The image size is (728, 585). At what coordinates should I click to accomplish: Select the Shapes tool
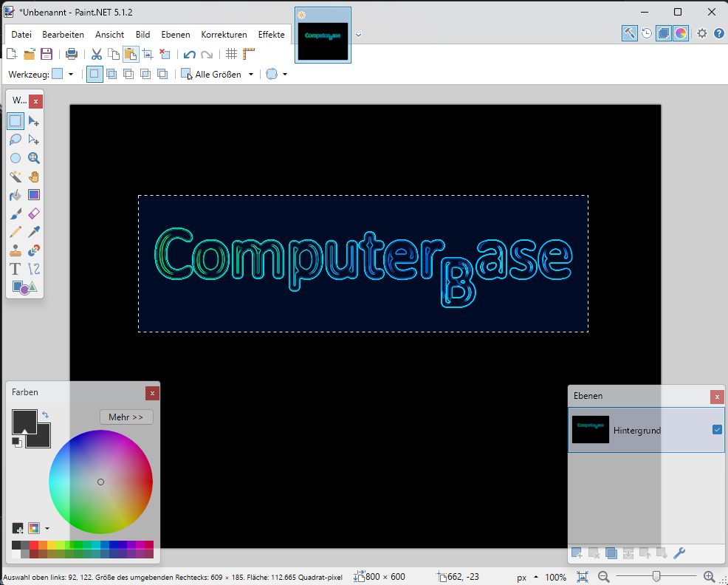click(x=24, y=287)
